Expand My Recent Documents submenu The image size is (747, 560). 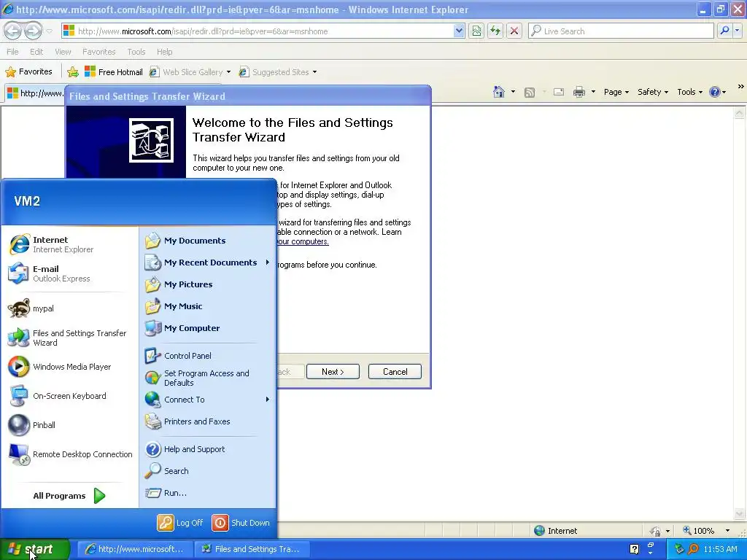click(268, 262)
